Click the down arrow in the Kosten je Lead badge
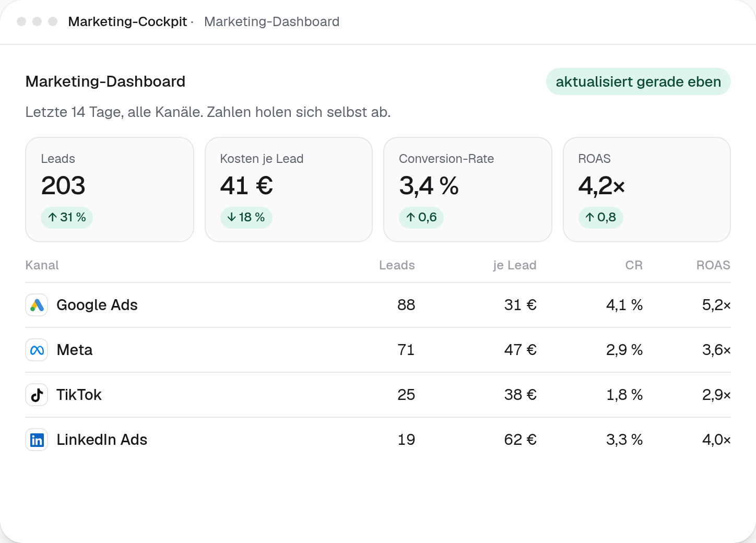This screenshot has width=756, height=543. tap(232, 217)
